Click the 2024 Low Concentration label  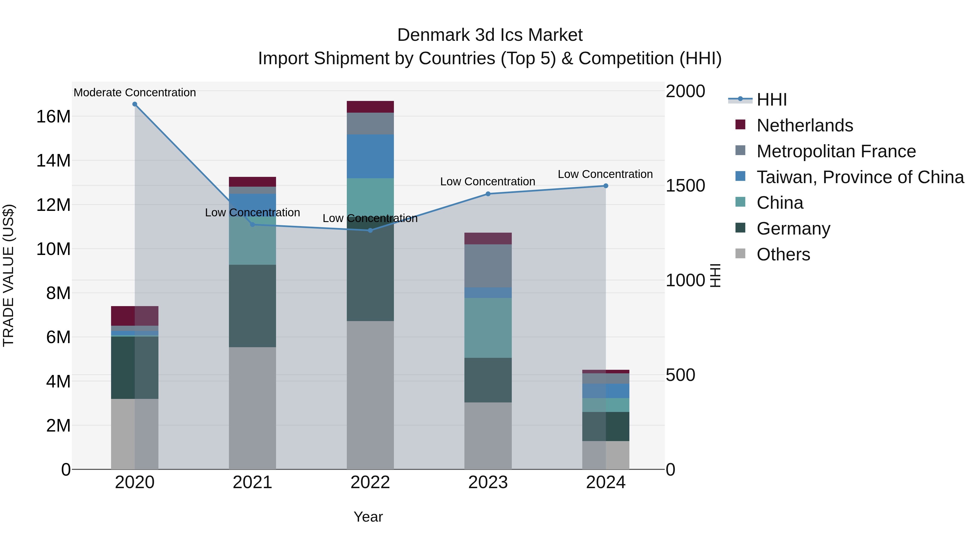[605, 174]
